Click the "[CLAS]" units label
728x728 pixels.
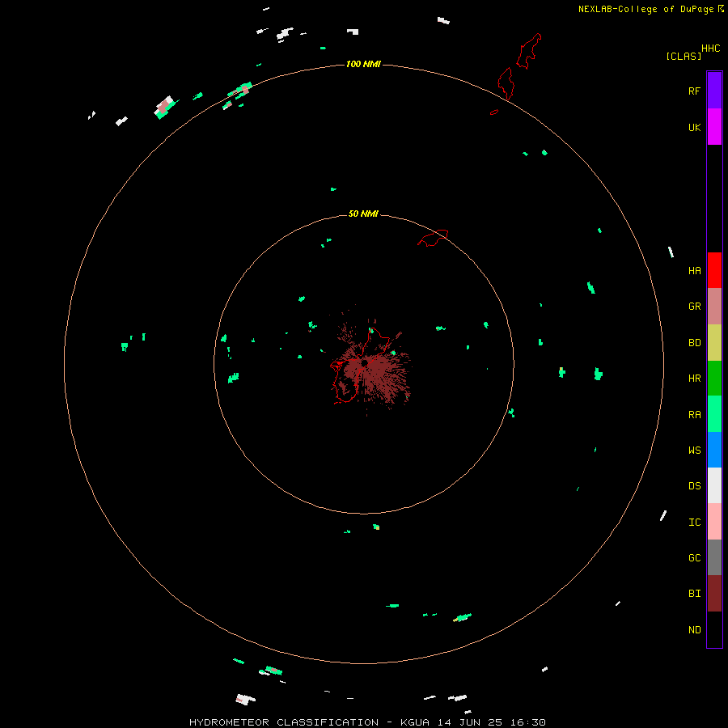click(x=684, y=56)
